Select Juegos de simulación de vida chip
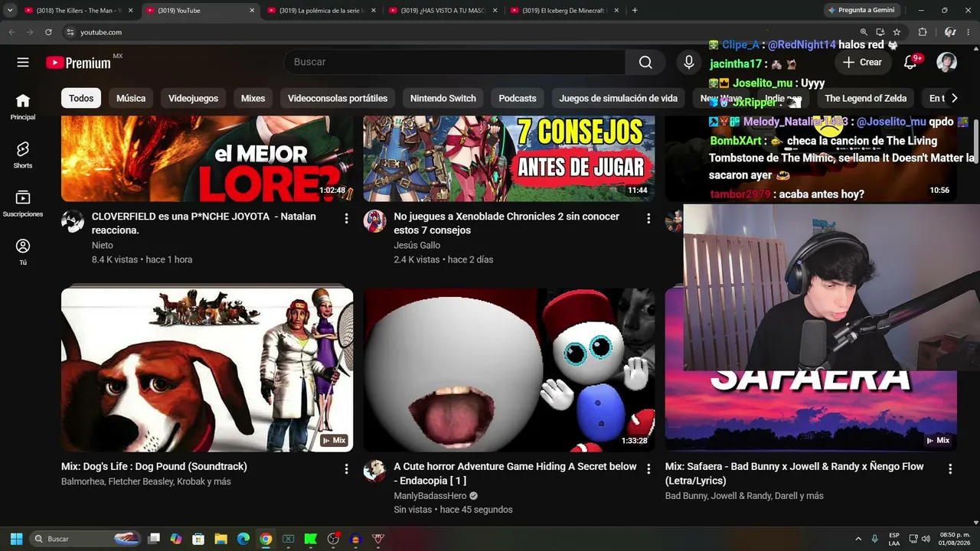Viewport: 980px width, 551px height. 618,98
